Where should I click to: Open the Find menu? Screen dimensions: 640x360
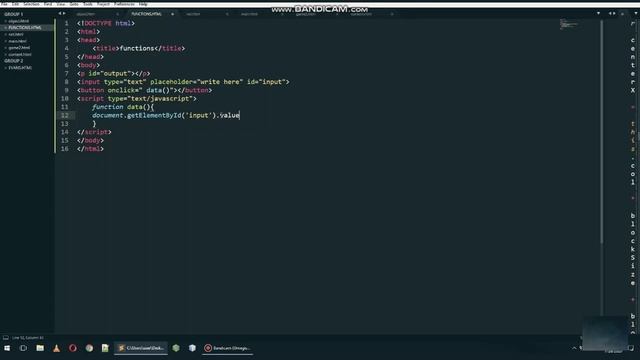pos(48,4)
